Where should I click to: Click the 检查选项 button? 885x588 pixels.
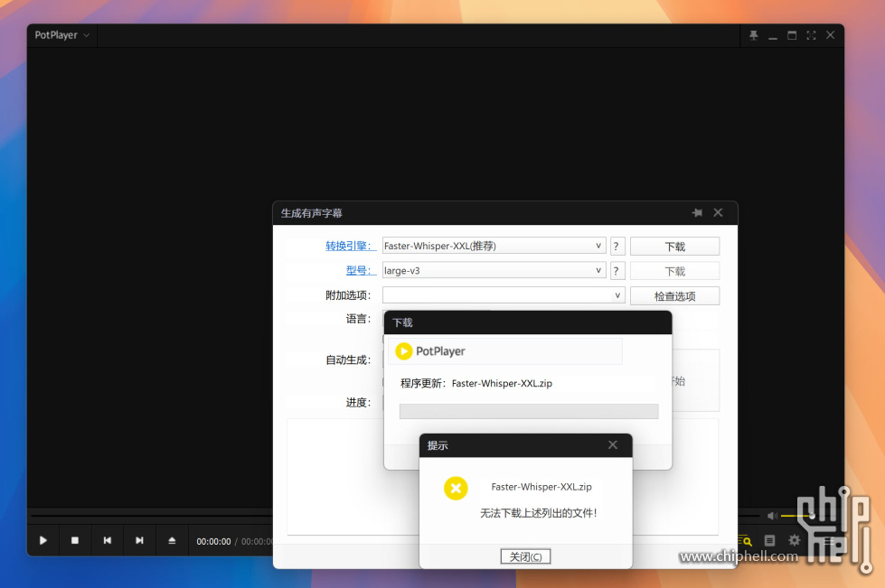[674, 296]
